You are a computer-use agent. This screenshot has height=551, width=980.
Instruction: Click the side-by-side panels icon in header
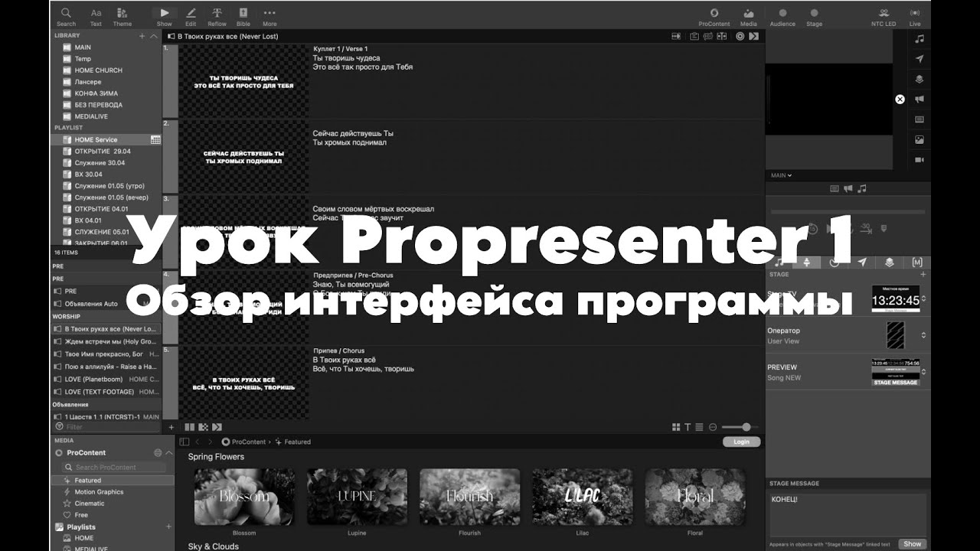[x=721, y=36]
